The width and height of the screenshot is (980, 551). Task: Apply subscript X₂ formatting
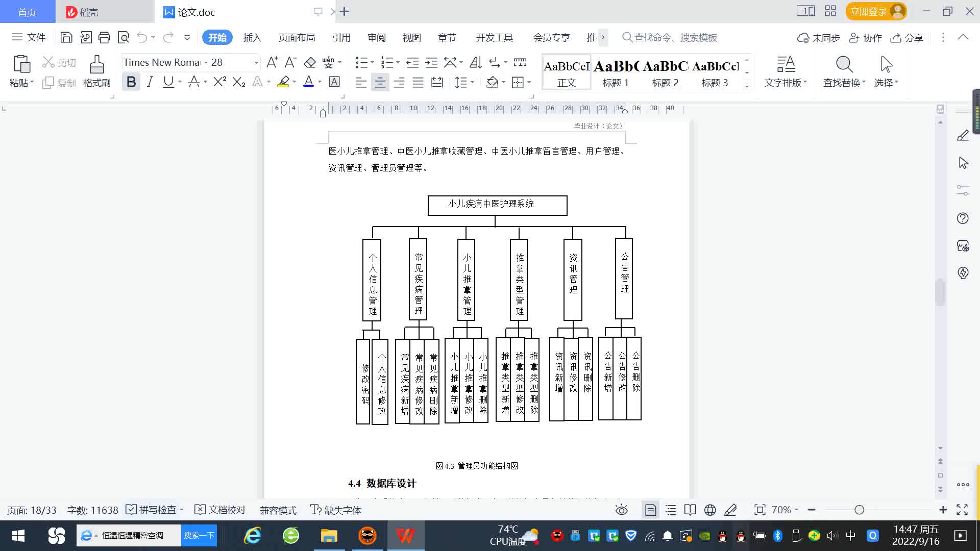(239, 82)
